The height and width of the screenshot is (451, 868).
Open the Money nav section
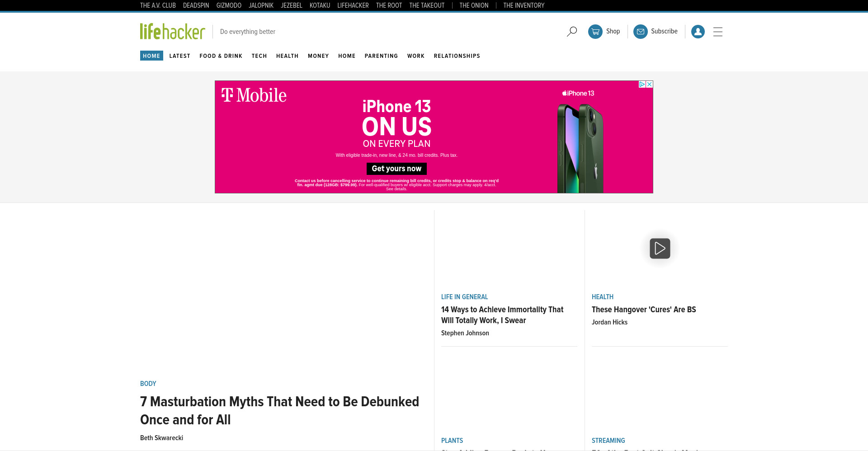pos(318,56)
